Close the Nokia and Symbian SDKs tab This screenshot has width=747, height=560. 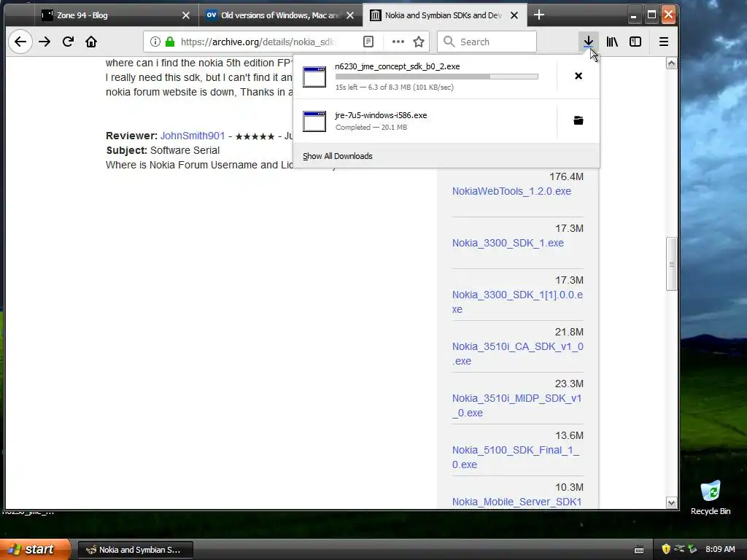point(514,15)
